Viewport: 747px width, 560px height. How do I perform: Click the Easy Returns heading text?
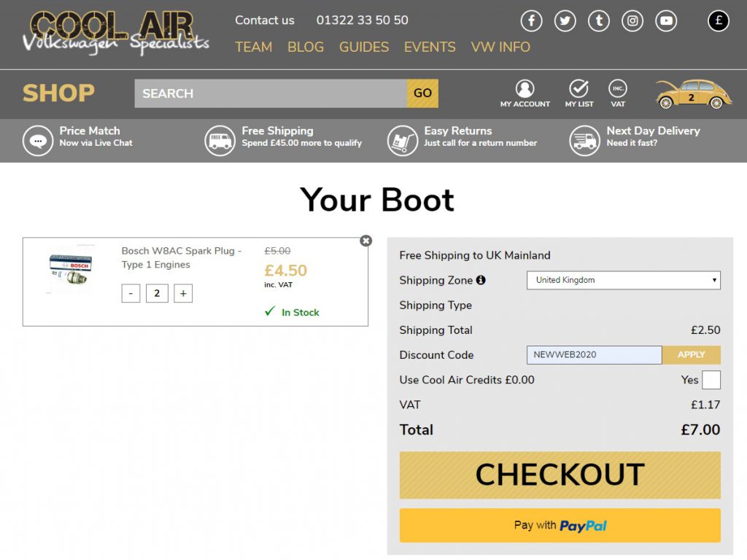(x=458, y=131)
